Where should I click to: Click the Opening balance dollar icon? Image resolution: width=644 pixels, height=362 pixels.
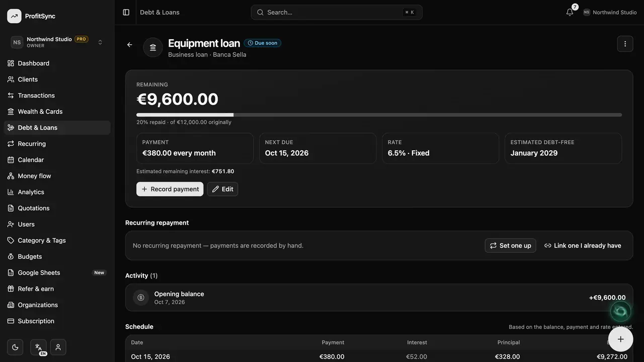[141, 298]
